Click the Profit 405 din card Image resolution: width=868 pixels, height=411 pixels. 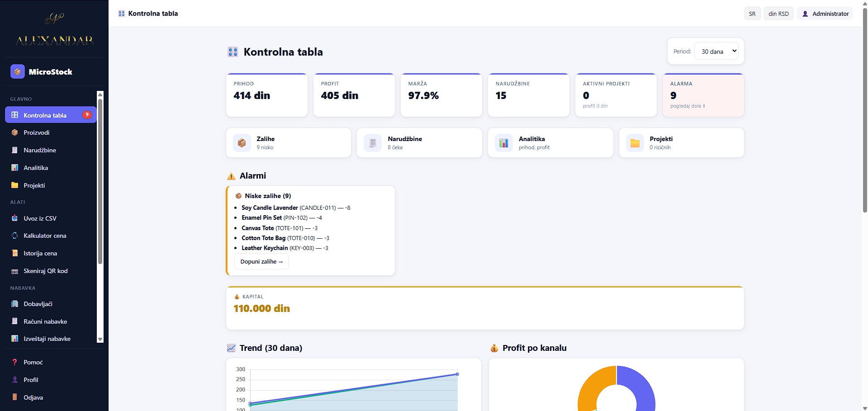pos(354,95)
